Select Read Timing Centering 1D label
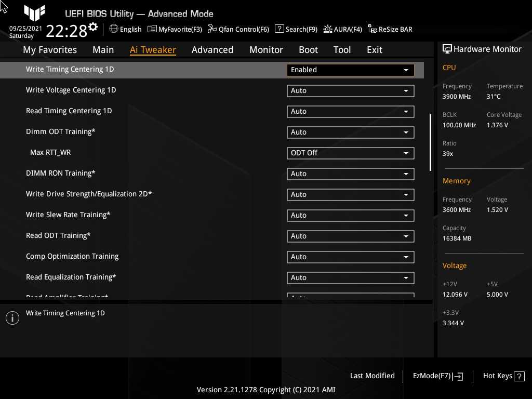This screenshot has width=532, height=399. (69, 111)
